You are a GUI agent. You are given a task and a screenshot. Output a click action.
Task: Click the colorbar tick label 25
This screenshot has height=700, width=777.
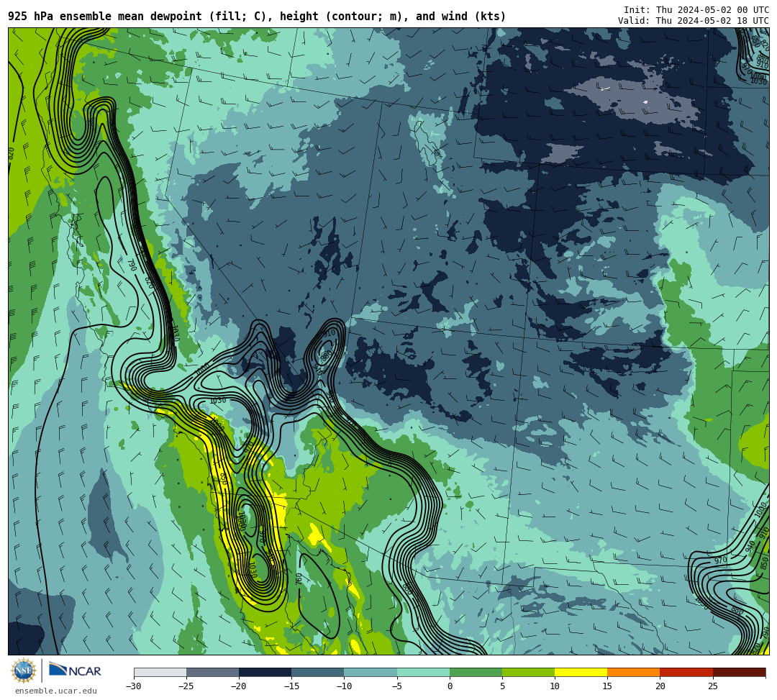coord(713,686)
